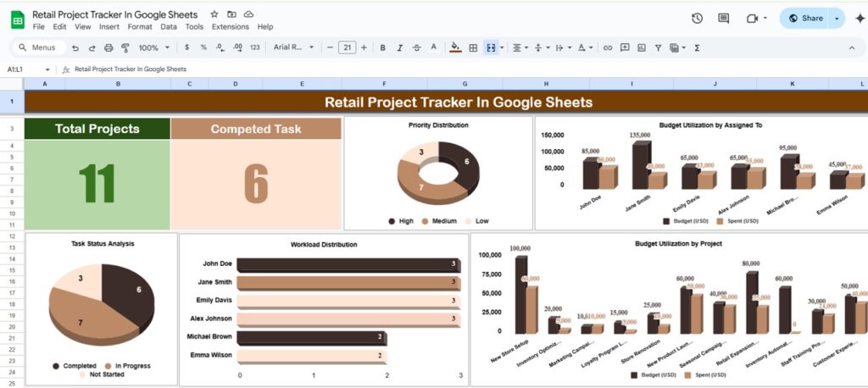This screenshot has width=868, height=388.
Task: Create a filter
Action: pos(658,48)
